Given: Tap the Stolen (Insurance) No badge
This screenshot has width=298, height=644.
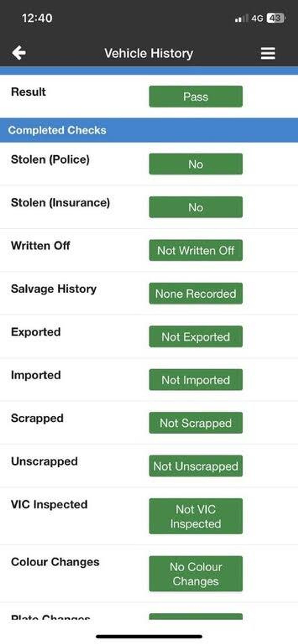Looking at the screenshot, I should click(x=196, y=207).
